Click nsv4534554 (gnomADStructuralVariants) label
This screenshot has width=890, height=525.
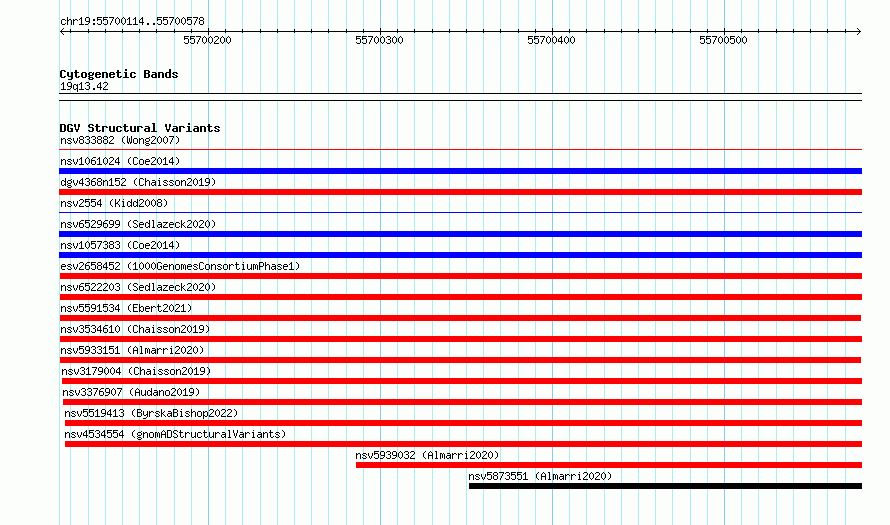(175, 434)
